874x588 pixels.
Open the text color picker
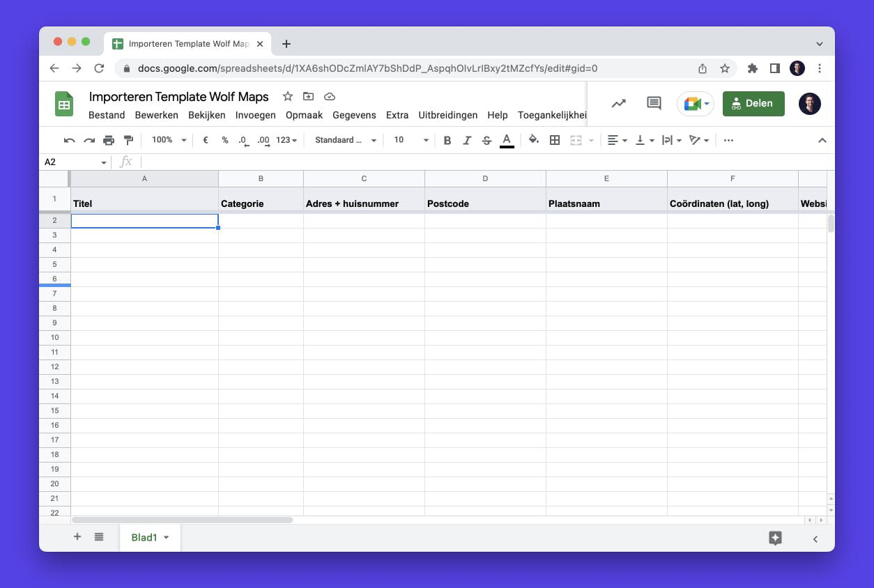[x=507, y=140]
